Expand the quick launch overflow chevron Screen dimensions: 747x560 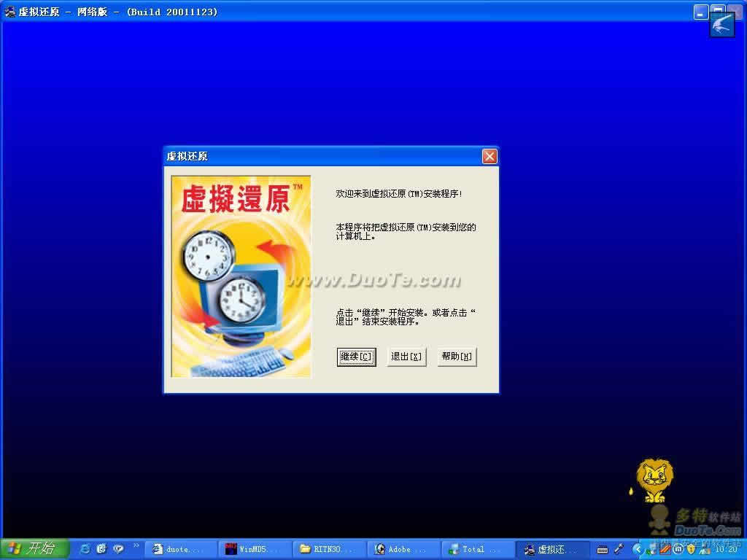(x=136, y=545)
